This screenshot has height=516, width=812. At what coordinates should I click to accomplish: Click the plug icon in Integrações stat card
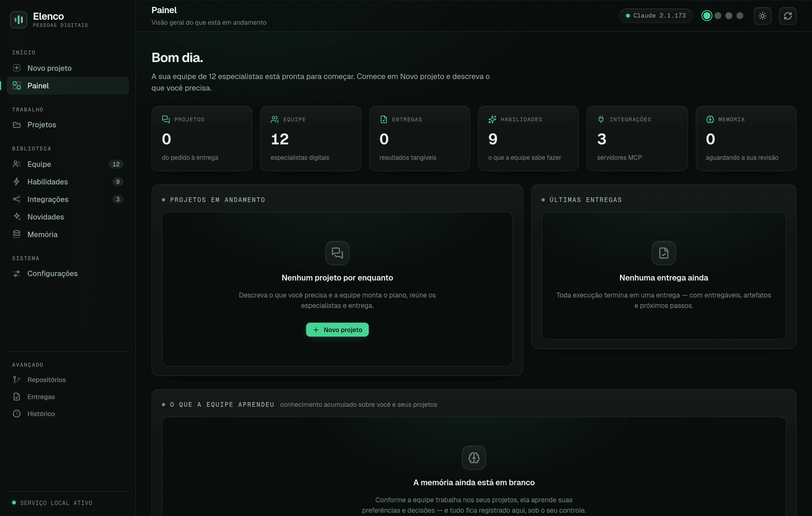601,119
